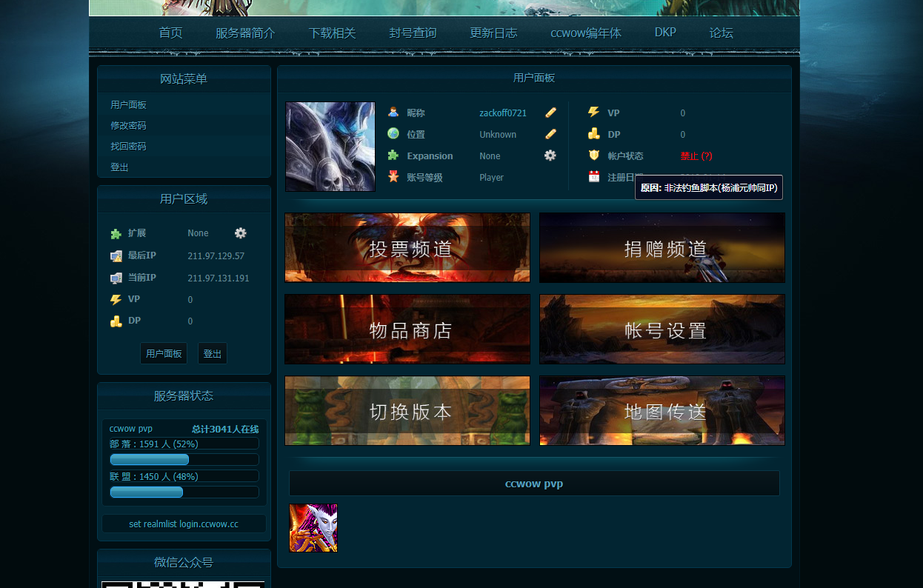The width and height of the screenshot is (923, 588).
Task: Go to the 论坛 menu item
Action: click(x=721, y=33)
